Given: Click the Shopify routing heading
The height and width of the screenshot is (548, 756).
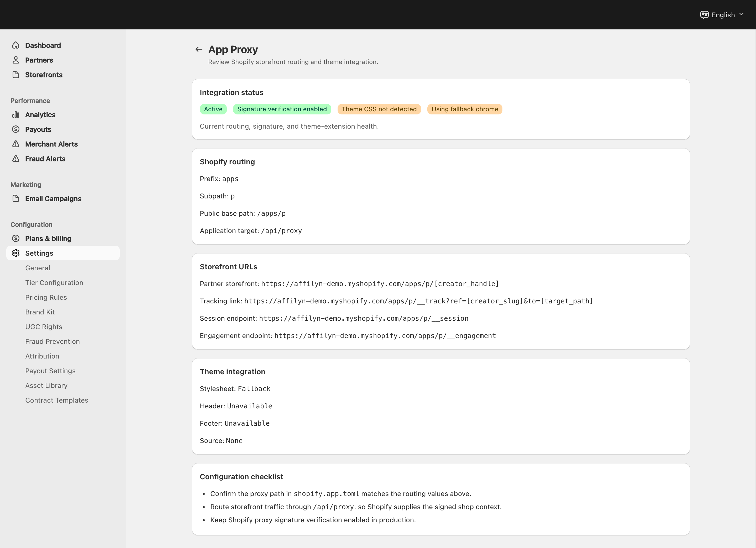Looking at the screenshot, I should click(x=227, y=162).
